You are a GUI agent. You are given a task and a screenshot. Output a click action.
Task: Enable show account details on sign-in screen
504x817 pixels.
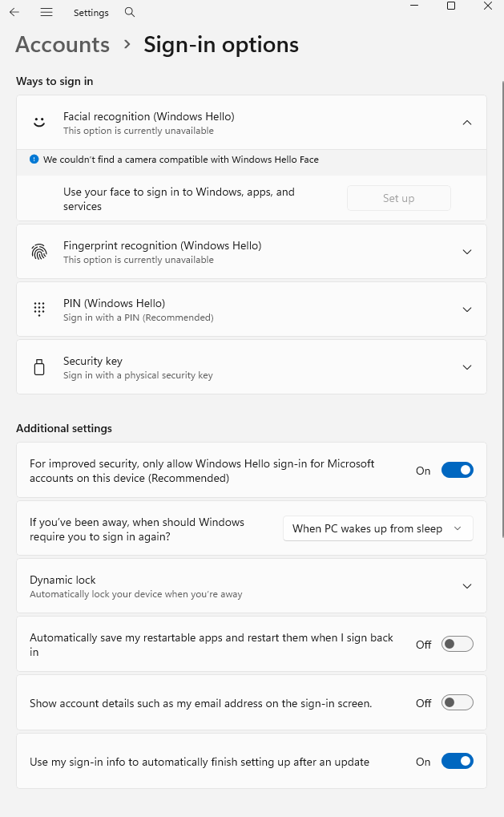[458, 702]
